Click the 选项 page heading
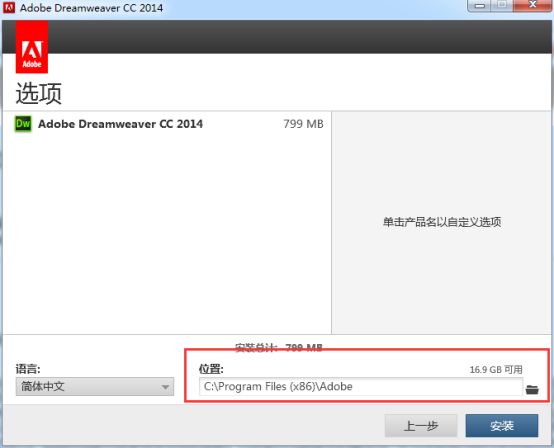 (x=39, y=93)
